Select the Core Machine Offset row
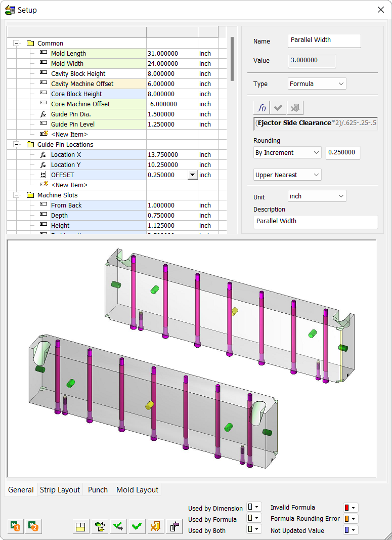This screenshot has width=392, height=540. tap(117, 104)
